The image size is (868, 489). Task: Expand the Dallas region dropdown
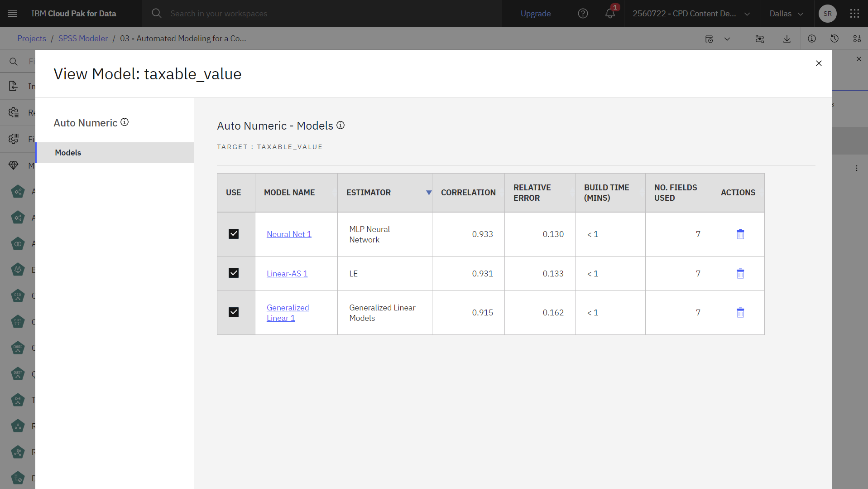[x=786, y=14]
